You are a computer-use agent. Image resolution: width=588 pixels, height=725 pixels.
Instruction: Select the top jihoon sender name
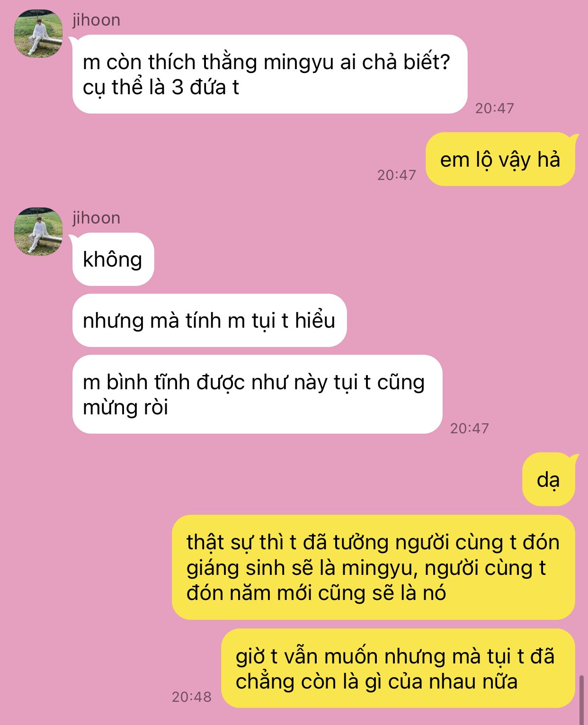(96, 20)
